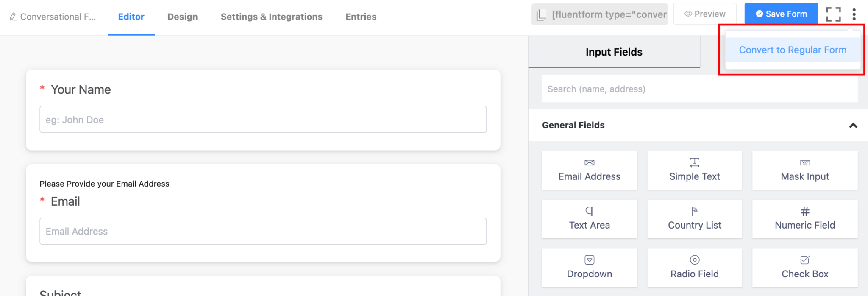868x296 pixels.
Task: Add a Country List field
Action: (x=694, y=219)
